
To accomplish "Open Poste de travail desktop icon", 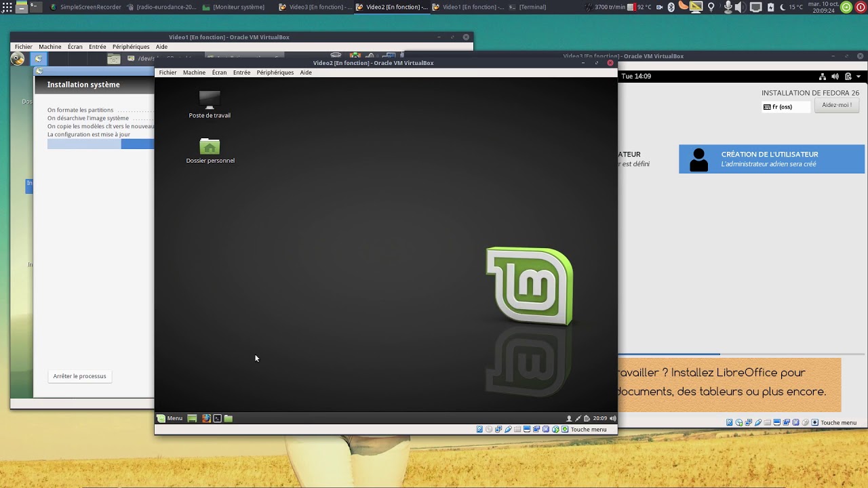I will (210, 104).
